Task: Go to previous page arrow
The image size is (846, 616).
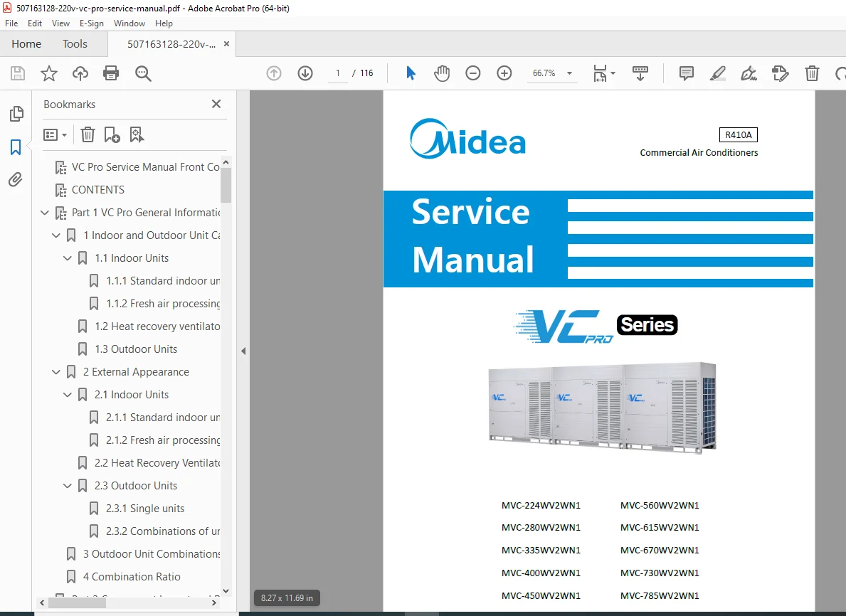Action: (274, 73)
